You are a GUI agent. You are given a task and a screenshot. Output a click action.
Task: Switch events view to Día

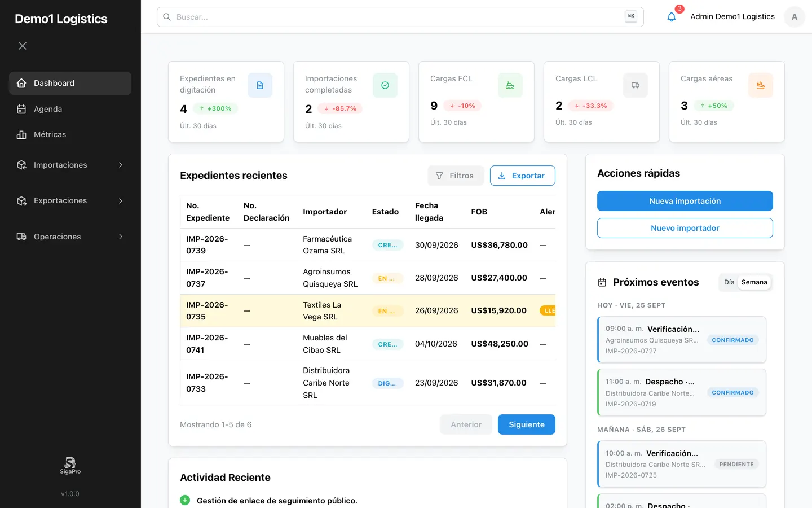[x=729, y=282]
